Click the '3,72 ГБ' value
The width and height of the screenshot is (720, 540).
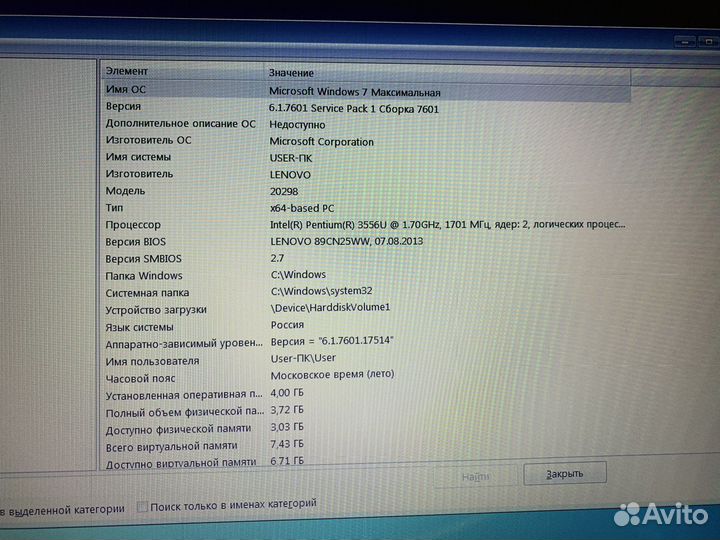(x=287, y=410)
